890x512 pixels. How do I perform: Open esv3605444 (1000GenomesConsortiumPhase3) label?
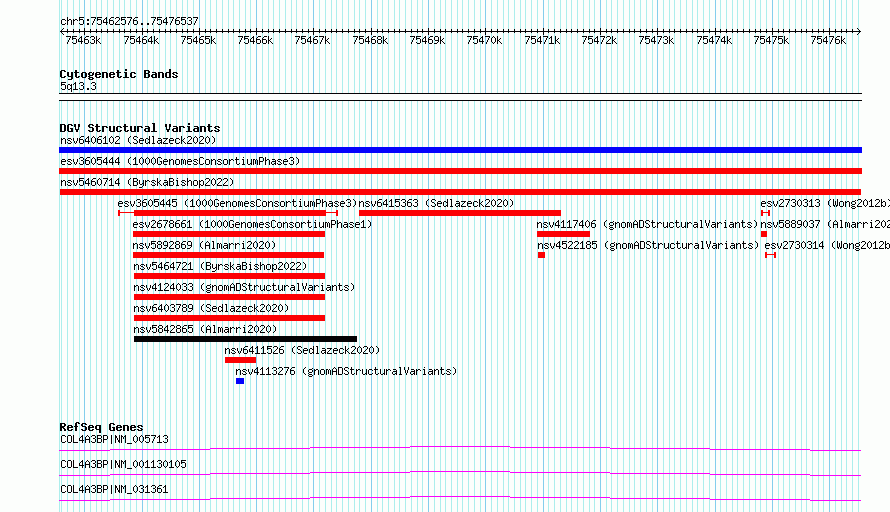180,161
